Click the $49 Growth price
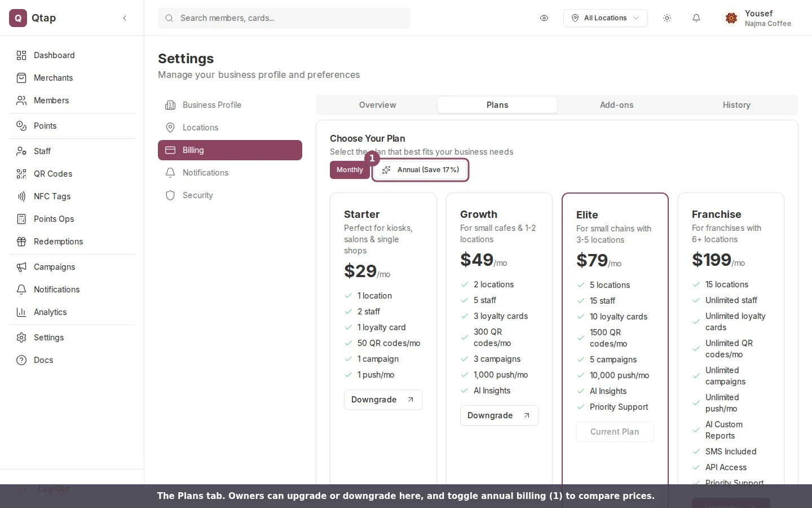This screenshot has height=508, width=812. (476, 260)
